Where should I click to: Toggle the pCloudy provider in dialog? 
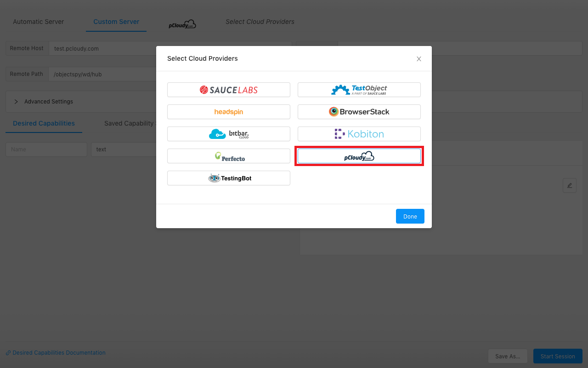coord(359,156)
